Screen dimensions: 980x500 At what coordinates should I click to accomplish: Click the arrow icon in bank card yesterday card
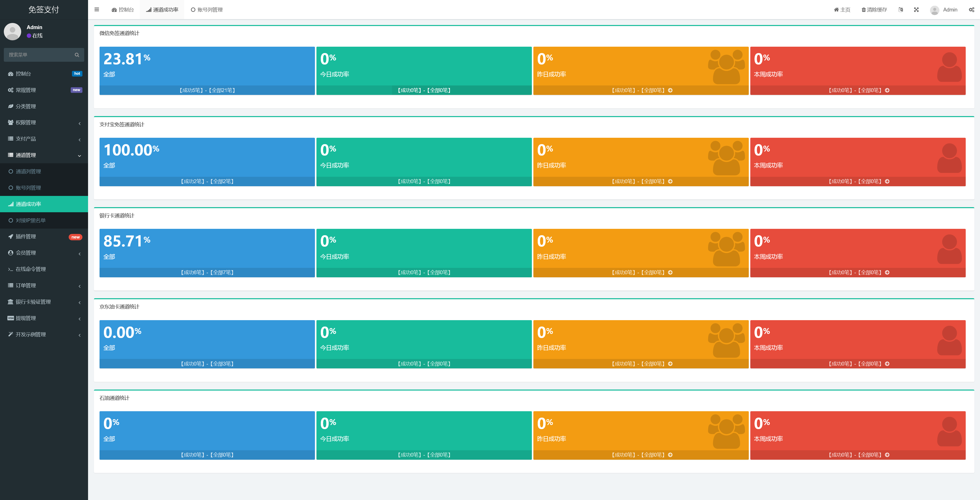point(670,272)
